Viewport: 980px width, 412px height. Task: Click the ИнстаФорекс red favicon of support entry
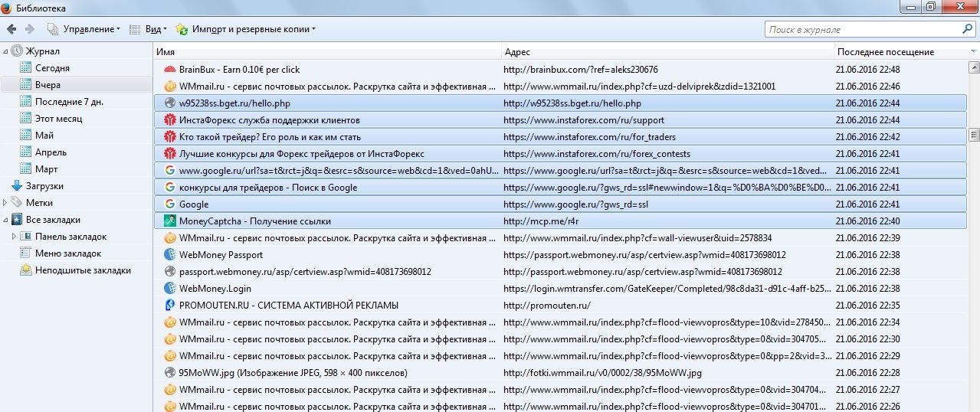pos(170,120)
